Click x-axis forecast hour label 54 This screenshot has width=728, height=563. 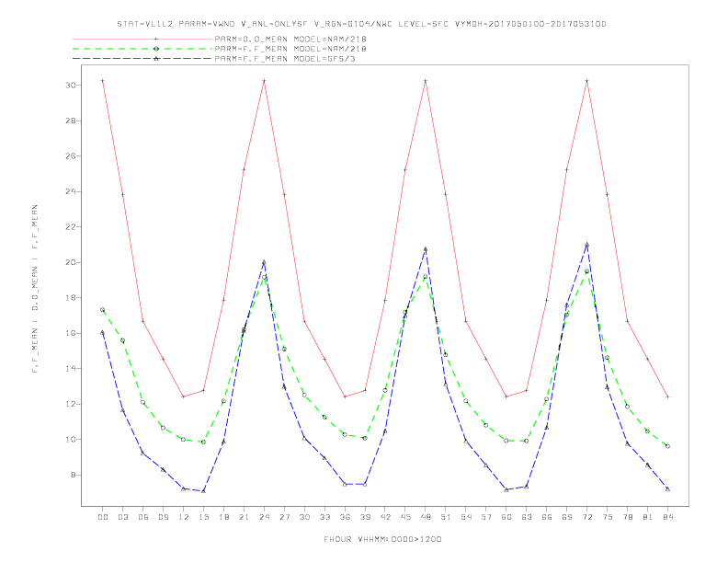(466, 517)
